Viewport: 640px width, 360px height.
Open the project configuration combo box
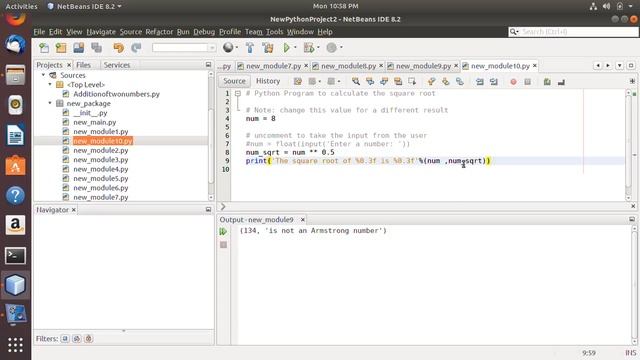pyautogui.click(x=184, y=48)
